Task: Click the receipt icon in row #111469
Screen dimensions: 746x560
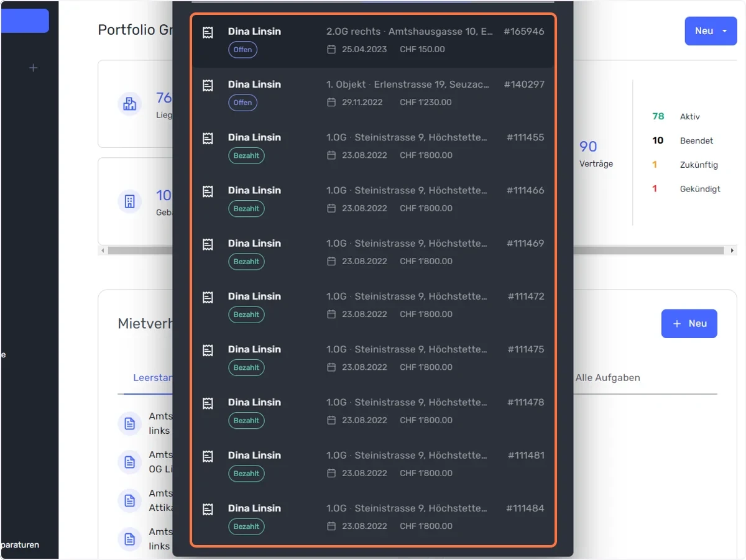Action: coord(208,244)
